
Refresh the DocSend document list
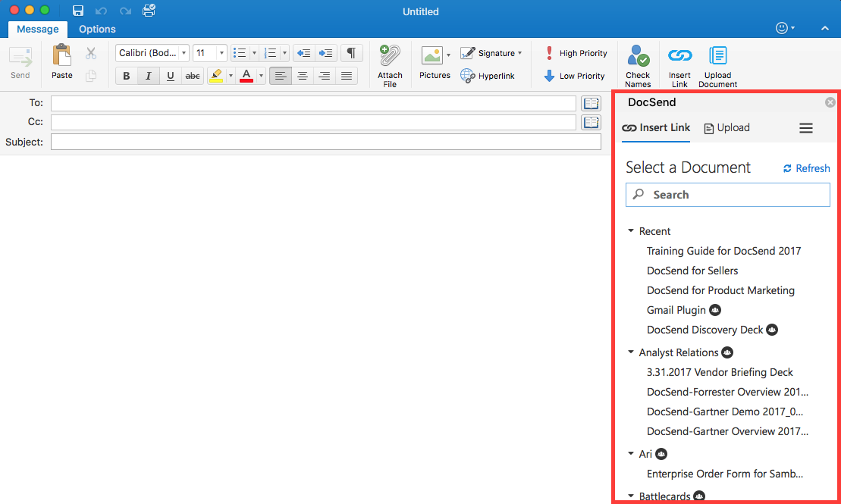point(806,168)
